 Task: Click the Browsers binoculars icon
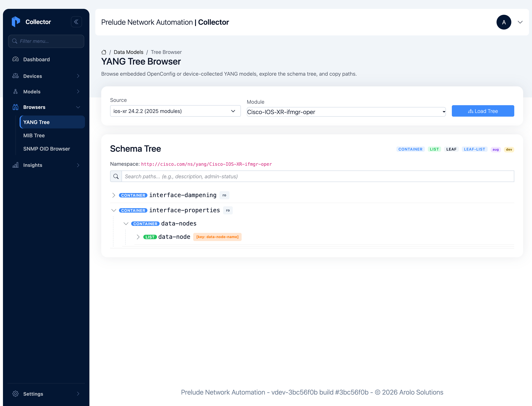(16, 107)
